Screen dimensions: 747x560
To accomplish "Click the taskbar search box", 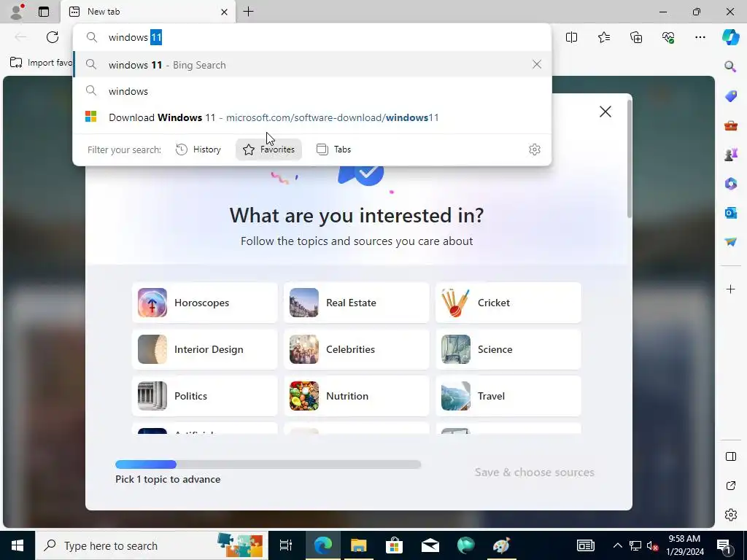I will 152,545.
